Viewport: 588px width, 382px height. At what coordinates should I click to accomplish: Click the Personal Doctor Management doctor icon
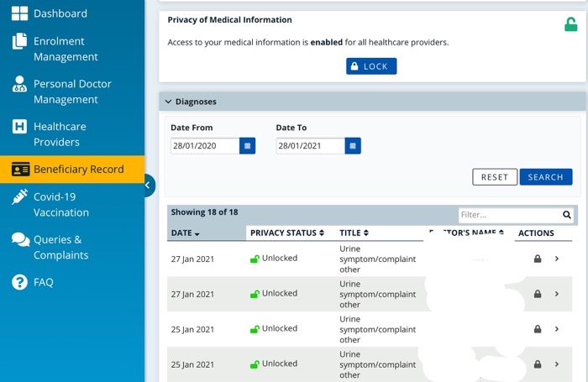tap(19, 84)
